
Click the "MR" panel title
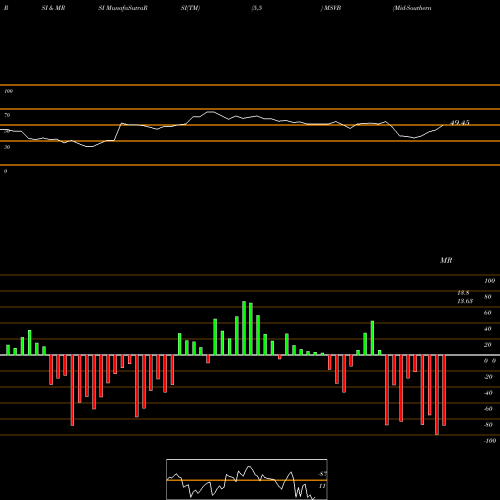pos(446,260)
